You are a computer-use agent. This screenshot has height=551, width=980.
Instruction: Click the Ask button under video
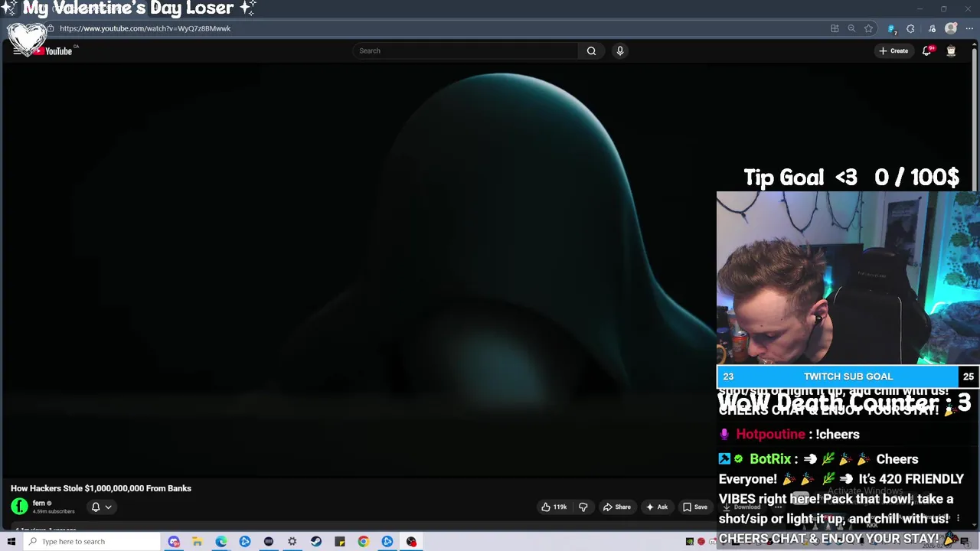657,507
